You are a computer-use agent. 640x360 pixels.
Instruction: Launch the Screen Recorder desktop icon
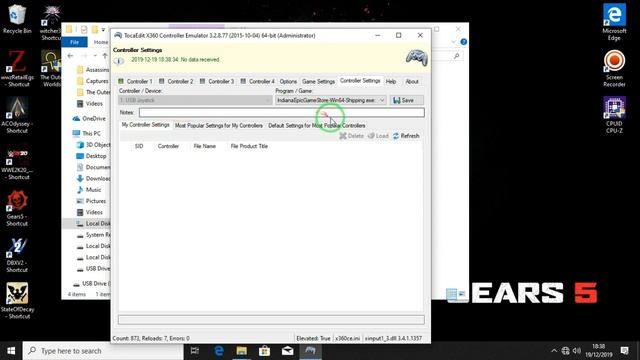pyautogui.click(x=614, y=69)
